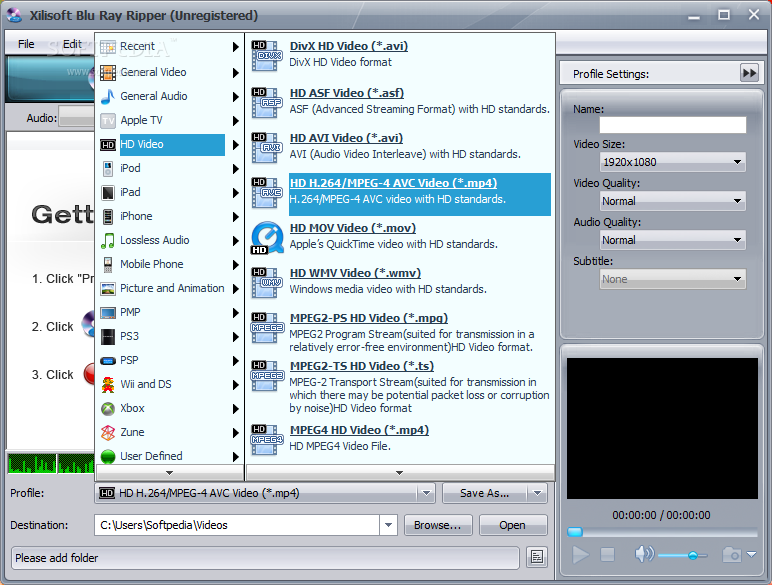Play the preview video

tap(580, 555)
